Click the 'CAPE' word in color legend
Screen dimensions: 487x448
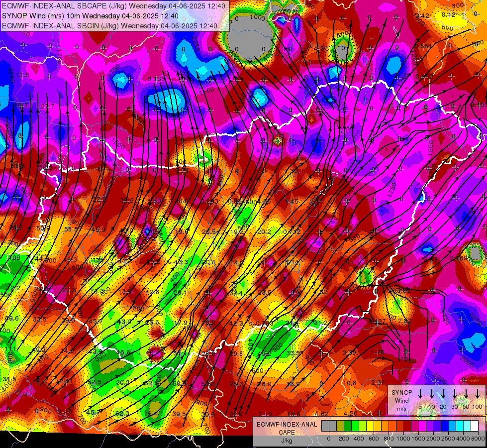(287, 433)
